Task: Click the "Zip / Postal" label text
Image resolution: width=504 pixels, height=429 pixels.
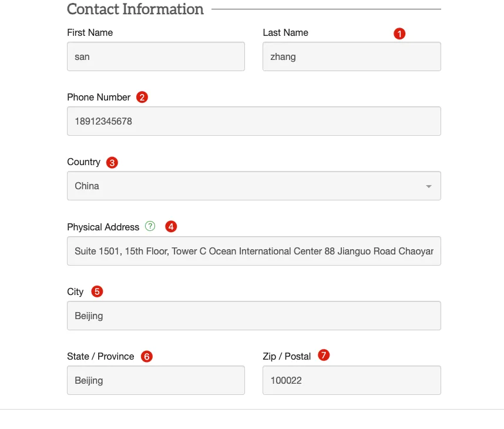Action: click(x=287, y=356)
